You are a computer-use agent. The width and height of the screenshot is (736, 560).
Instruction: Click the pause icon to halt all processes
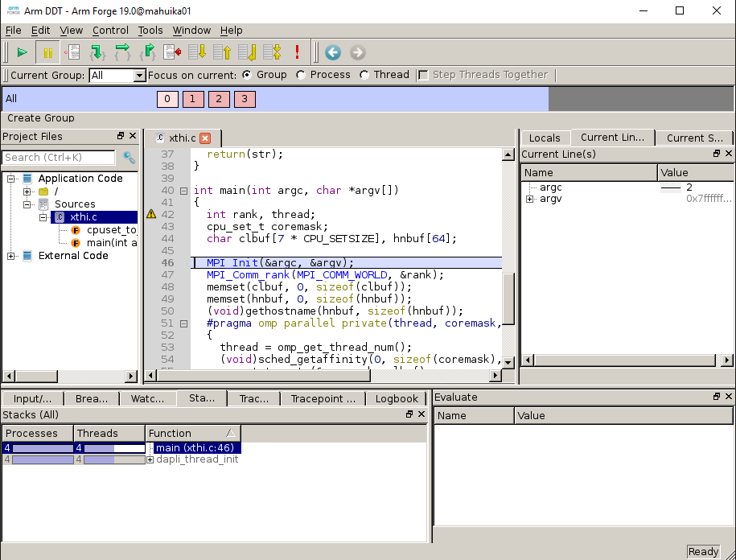(x=47, y=51)
